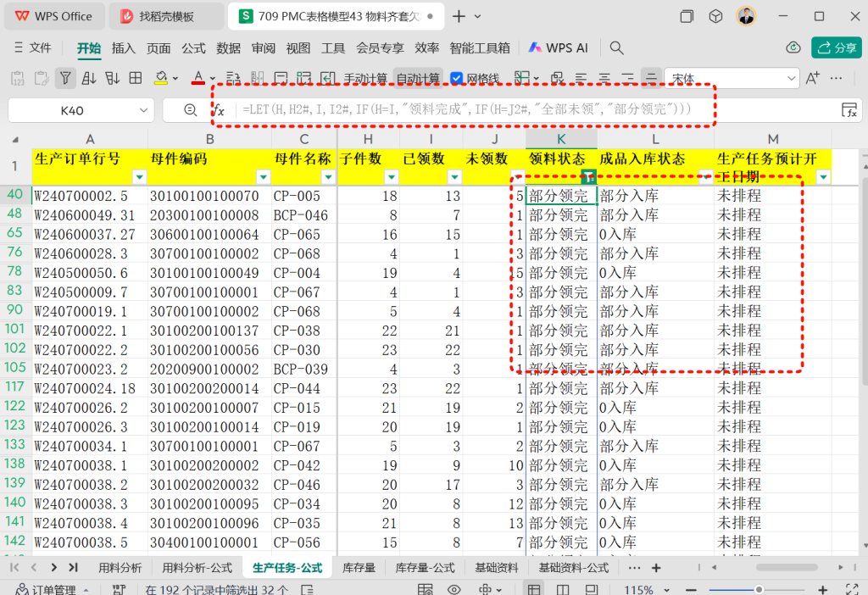
Task: Switch to 基础资料-公式 sheet tab
Action: [574, 567]
